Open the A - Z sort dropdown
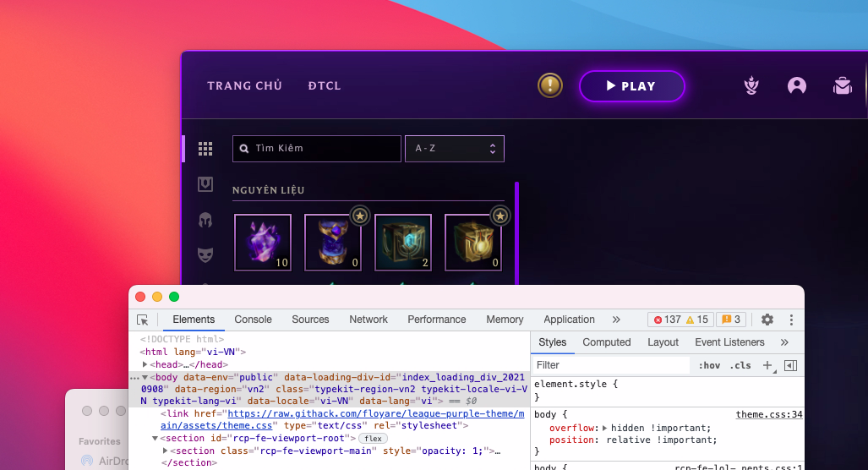Screen dimensions: 868x470 tap(455, 149)
